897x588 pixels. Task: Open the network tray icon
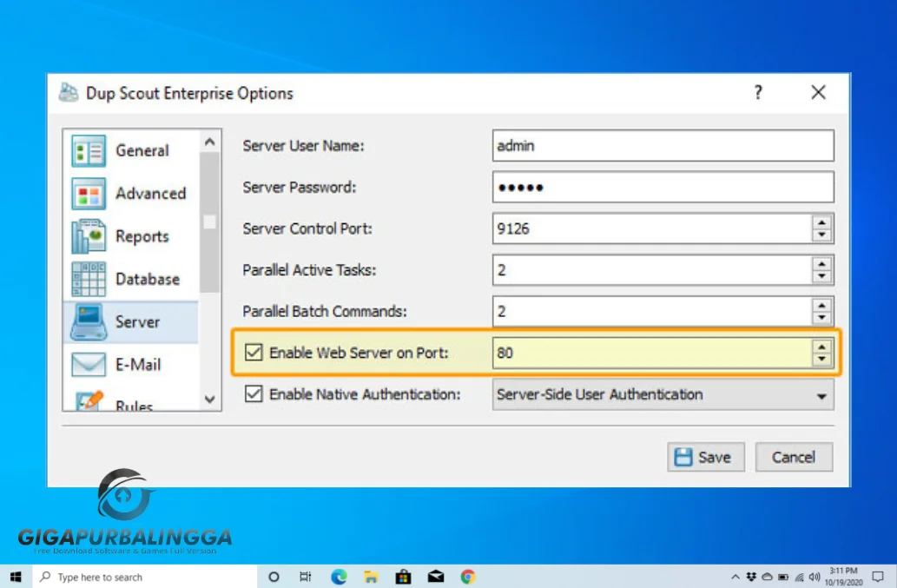(799, 577)
